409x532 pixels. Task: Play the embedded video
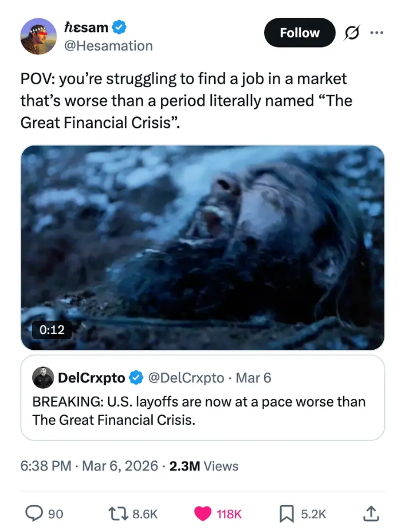(202, 248)
